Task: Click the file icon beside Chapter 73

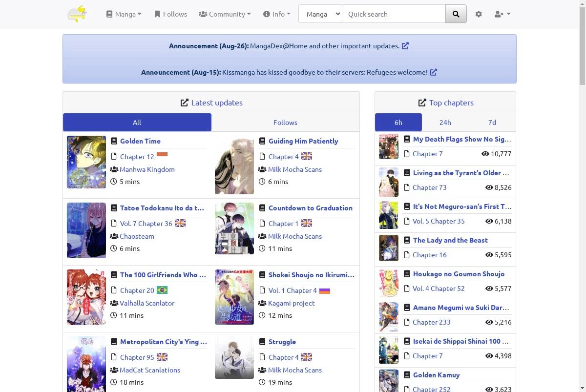Action: pos(406,187)
